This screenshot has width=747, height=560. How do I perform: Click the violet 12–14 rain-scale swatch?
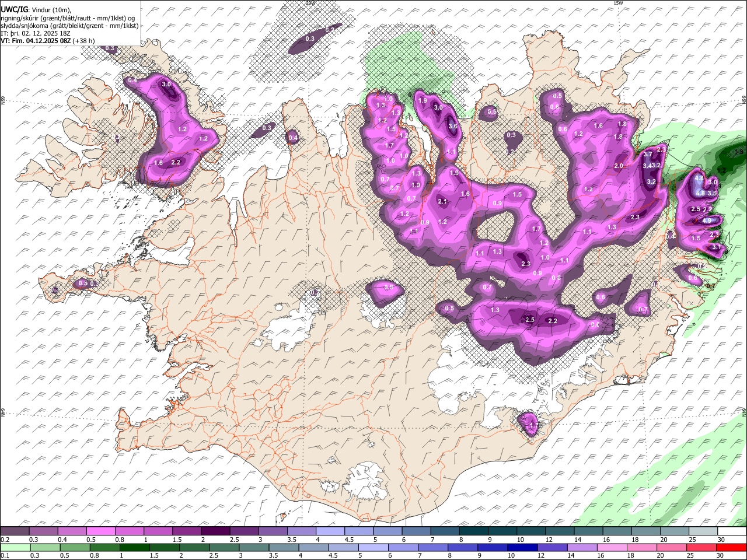(x=553, y=547)
